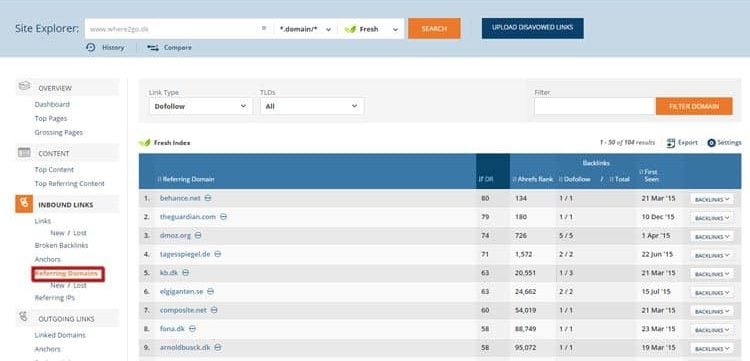Click circle icon next to theguardian.com

[223, 217]
